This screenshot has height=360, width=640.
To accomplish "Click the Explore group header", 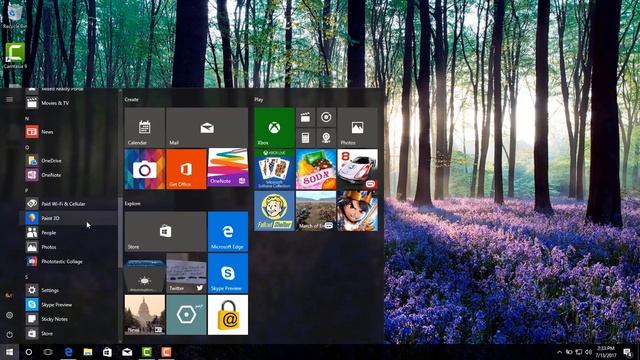I will pos(133,203).
